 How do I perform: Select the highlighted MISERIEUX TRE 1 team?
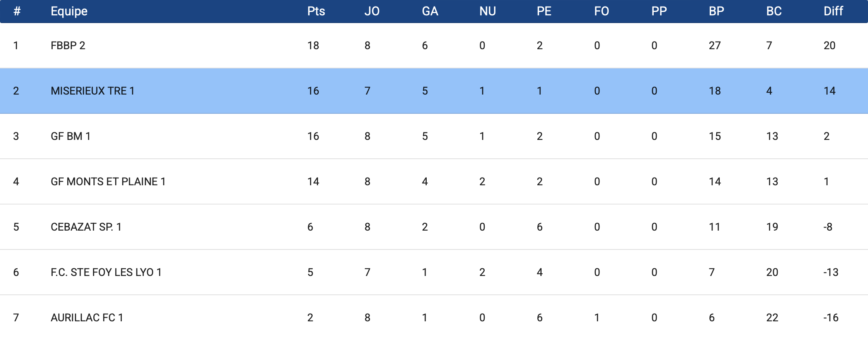93,91
